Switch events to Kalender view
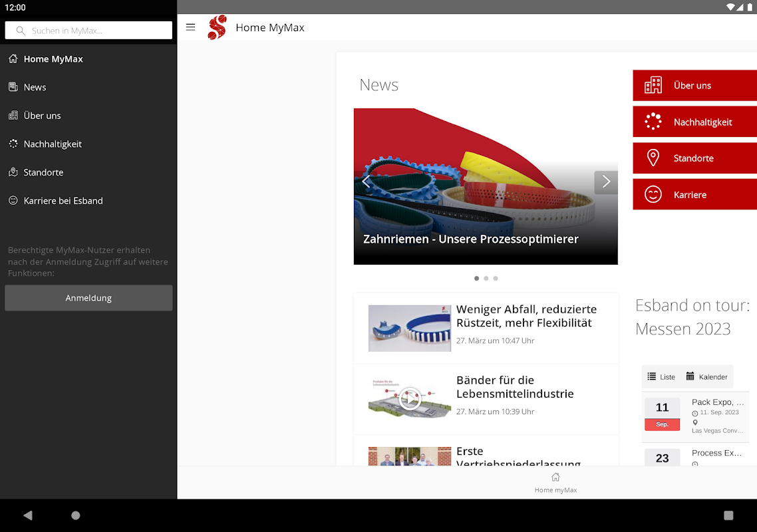This screenshot has height=532, width=757. click(x=706, y=377)
